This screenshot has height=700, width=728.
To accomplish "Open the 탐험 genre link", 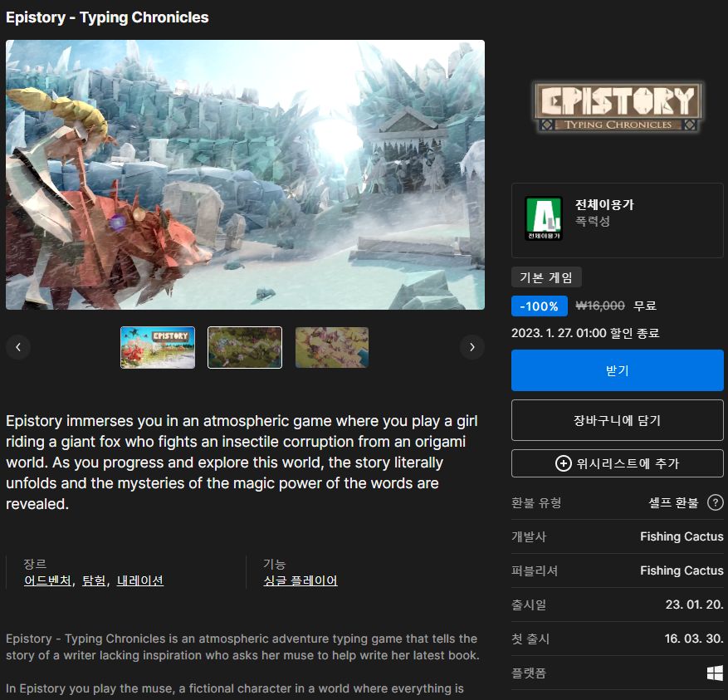I will pos(95,580).
